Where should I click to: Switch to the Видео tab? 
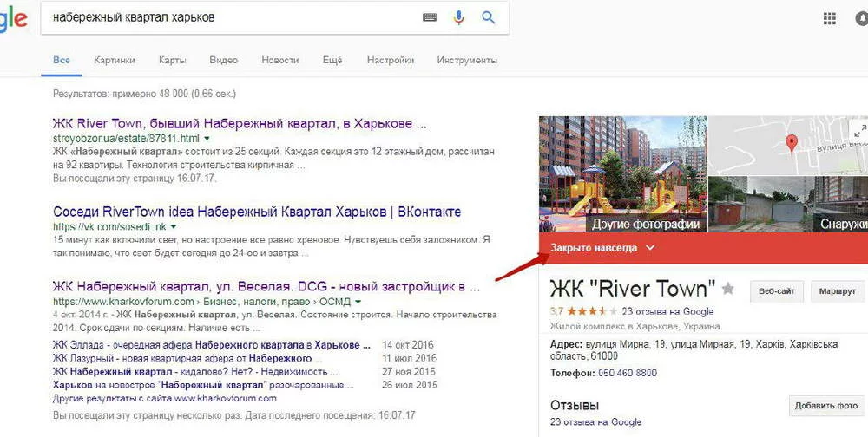click(x=224, y=60)
